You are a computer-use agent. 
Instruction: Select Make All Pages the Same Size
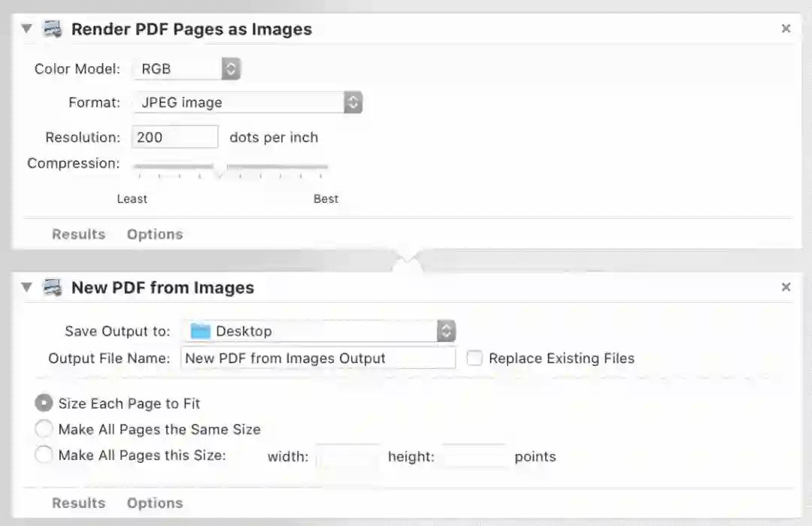tap(44, 430)
